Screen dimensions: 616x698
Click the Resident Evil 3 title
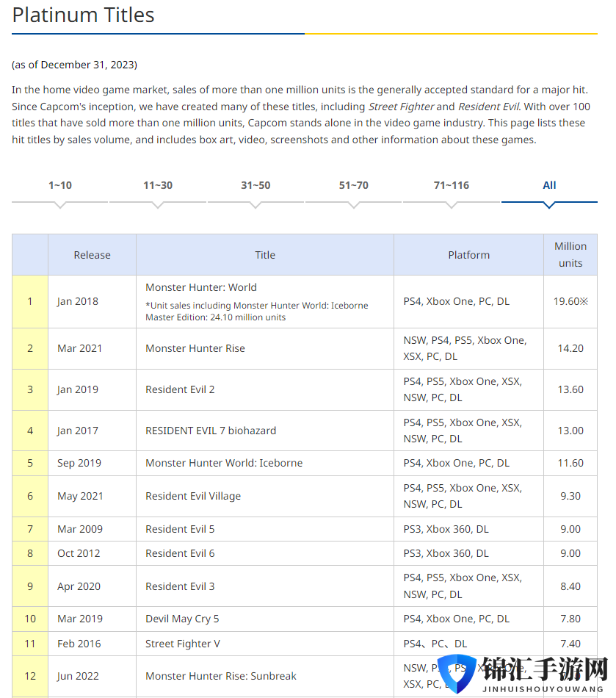[180, 586]
